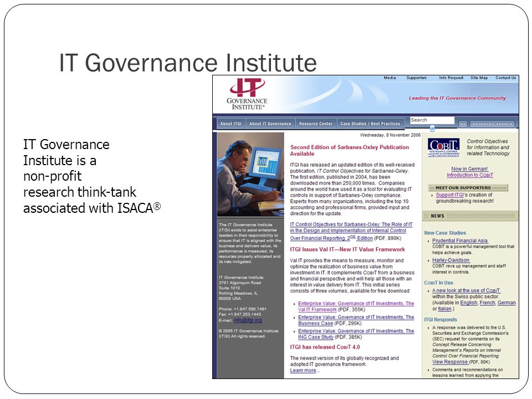532x399 pixels.
Task: Open the Val IT Framework PDF link
Action: point(356,306)
